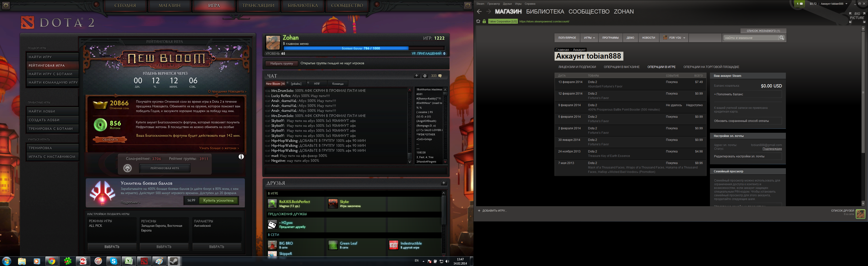The height and width of the screenshot is (266, 868).
Task: Open the Просмотр menu in Steam
Action: [494, 4]
